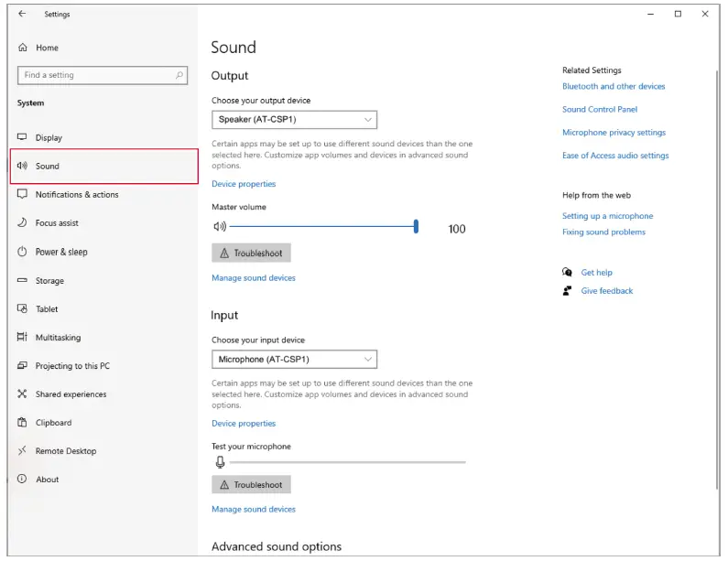Click the Clipboard icon in sidebar

(22, 423)
